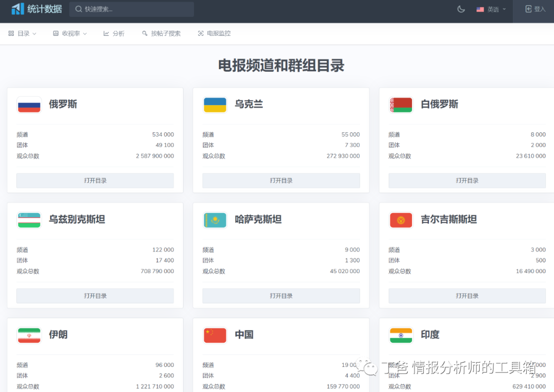
Task: Open 按帖子搜索 menu item
Action: tap(161, 33)
